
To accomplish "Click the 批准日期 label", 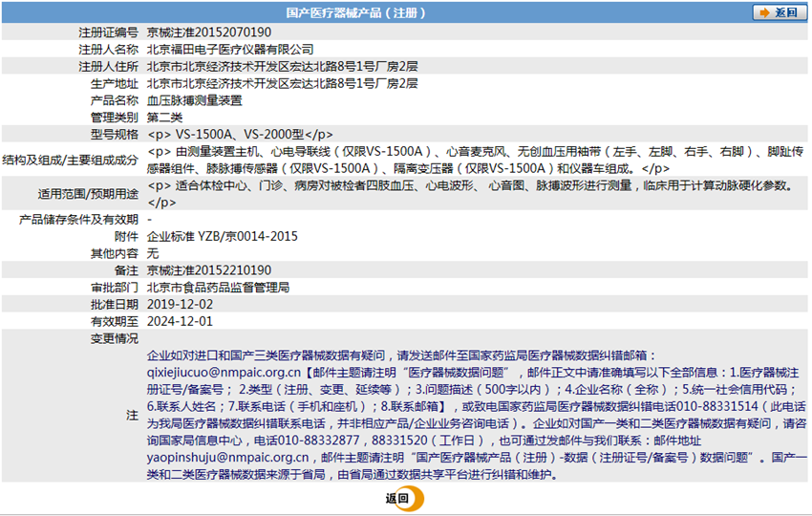I will point(115,305).
